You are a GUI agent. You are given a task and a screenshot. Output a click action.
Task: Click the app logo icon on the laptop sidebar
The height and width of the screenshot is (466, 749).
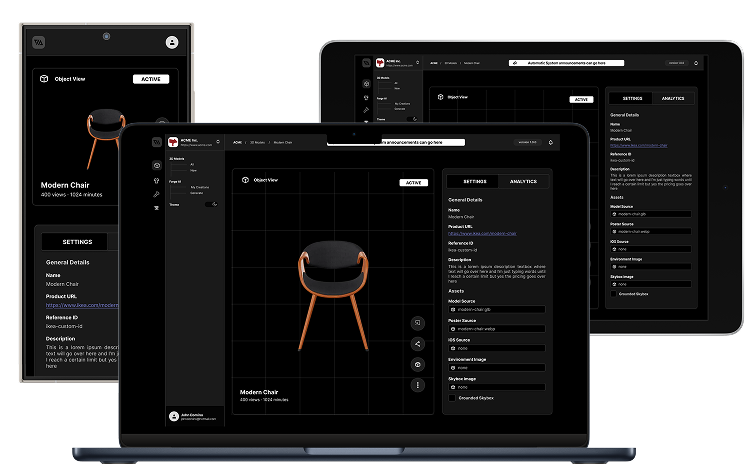[x=157, y=142]
